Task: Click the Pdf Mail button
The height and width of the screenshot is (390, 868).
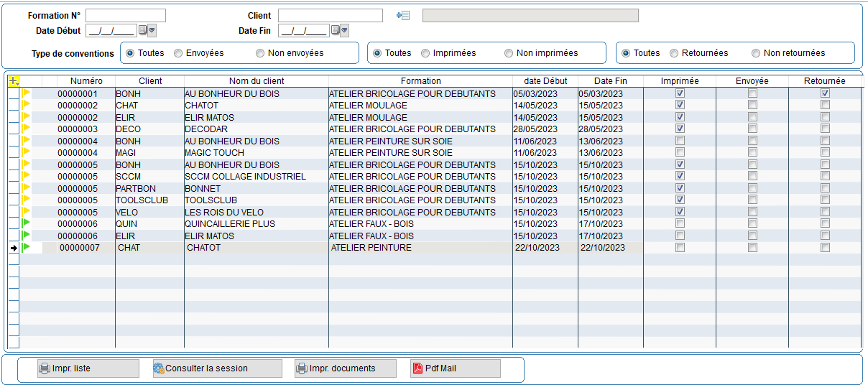Action: 455,368
